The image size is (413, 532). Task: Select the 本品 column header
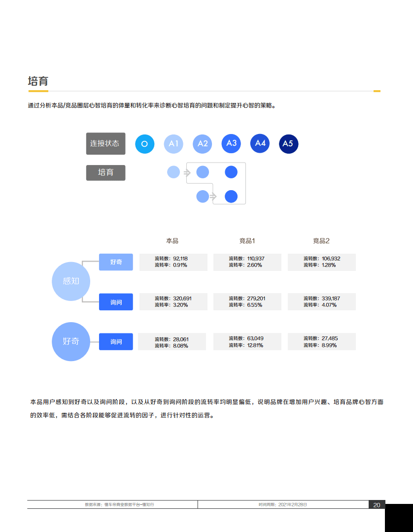click(172, 241)
